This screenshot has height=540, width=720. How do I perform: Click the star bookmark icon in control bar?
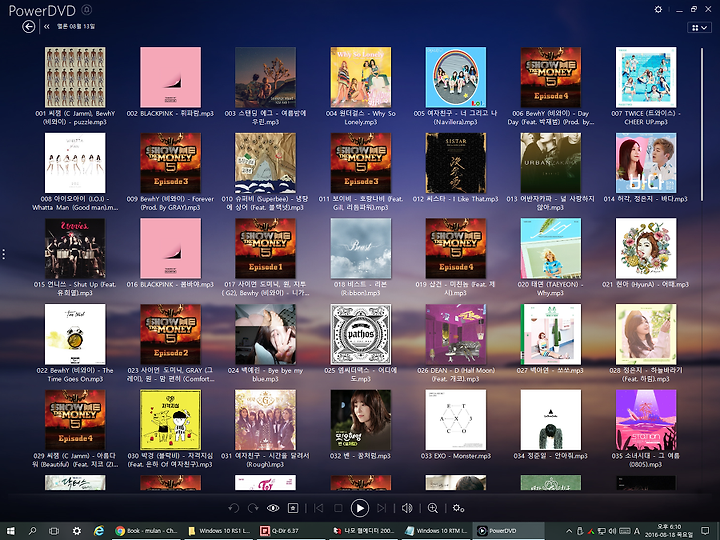tap(293, 508)
